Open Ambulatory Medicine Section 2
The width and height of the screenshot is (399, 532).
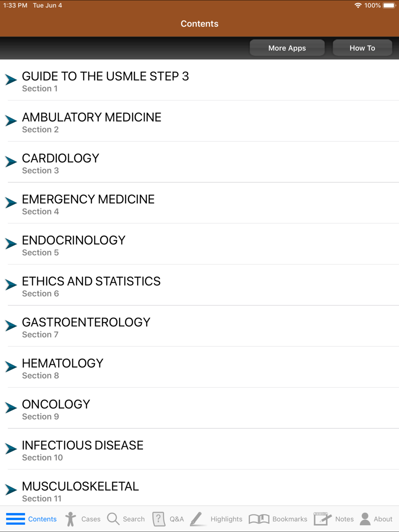pyautogui.click(x=199, y=121)
